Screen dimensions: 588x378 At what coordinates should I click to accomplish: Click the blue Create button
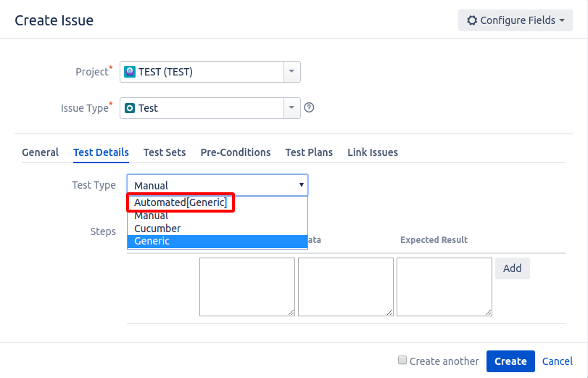[x=510, y=361]
